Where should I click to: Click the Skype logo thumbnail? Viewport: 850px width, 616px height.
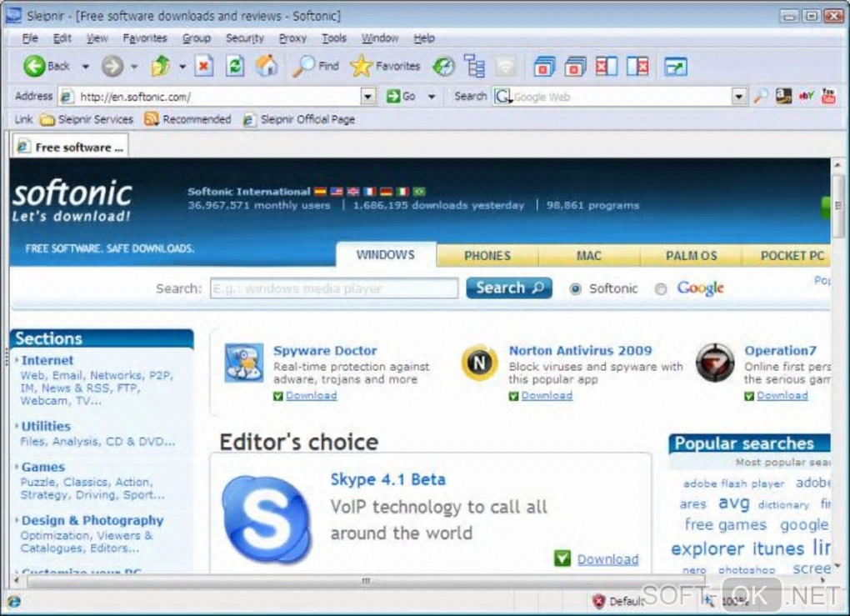coord(266,519)
